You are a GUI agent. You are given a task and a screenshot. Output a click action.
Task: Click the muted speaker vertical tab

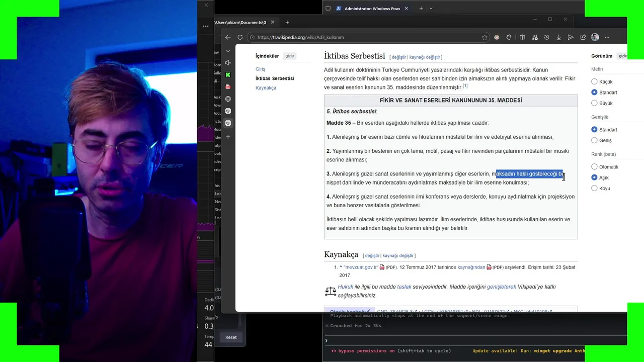tap(228, 63)
